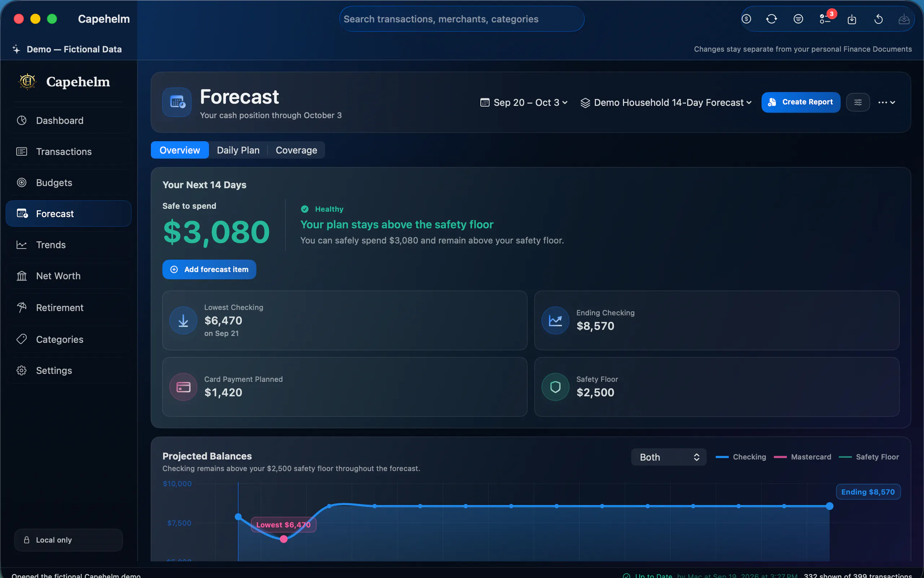Screen dimensions: 924x578
Task: Switch to the Coverage tab
Action: pyautogui.click(x=296, y=150)
